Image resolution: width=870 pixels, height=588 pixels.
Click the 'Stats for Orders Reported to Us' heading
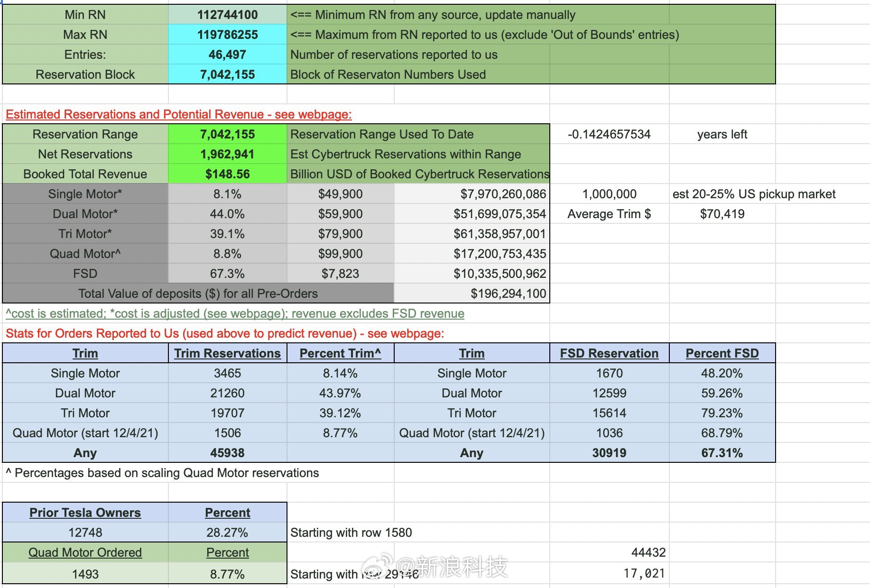225,333
